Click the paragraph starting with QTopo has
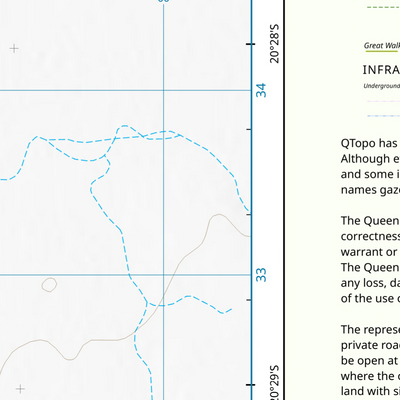 [370, 167]
